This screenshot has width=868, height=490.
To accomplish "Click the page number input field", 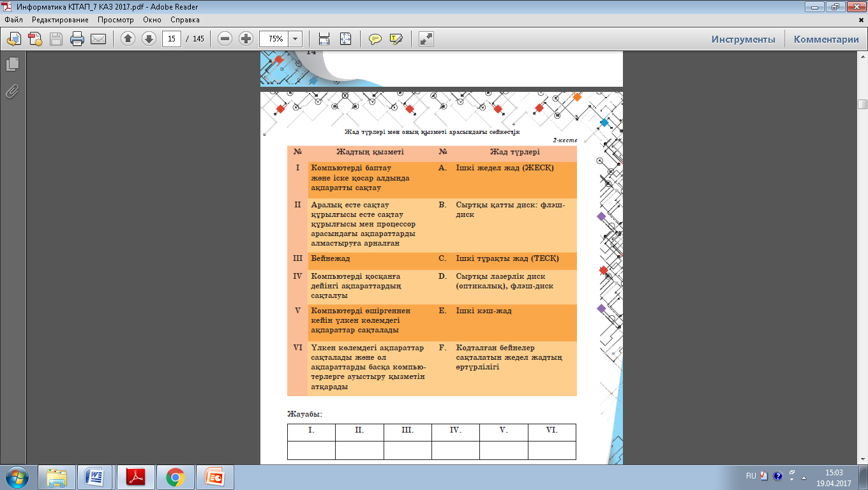I will click(172, 39).
